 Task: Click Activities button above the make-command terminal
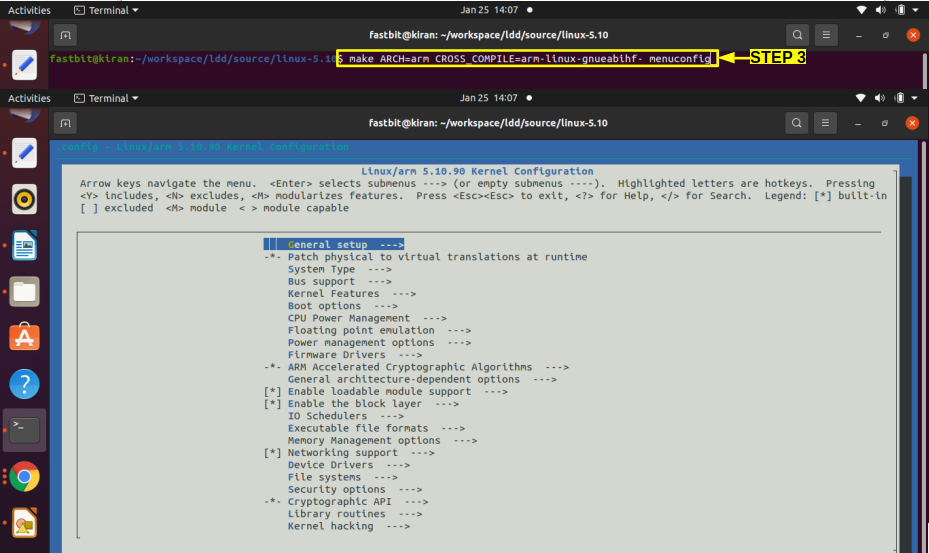[29, 11]
